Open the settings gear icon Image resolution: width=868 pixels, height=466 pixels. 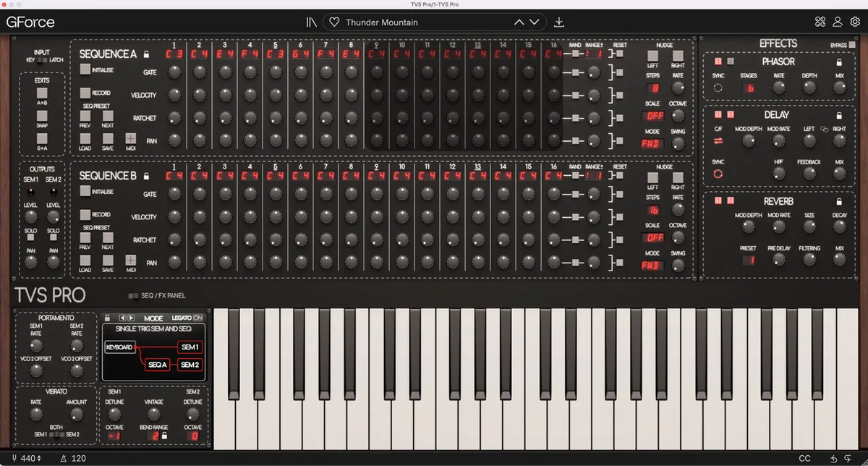pos(855,22)
